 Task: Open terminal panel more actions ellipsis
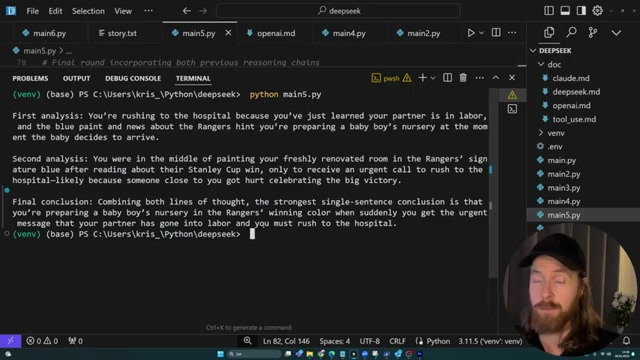click(480, 78)
